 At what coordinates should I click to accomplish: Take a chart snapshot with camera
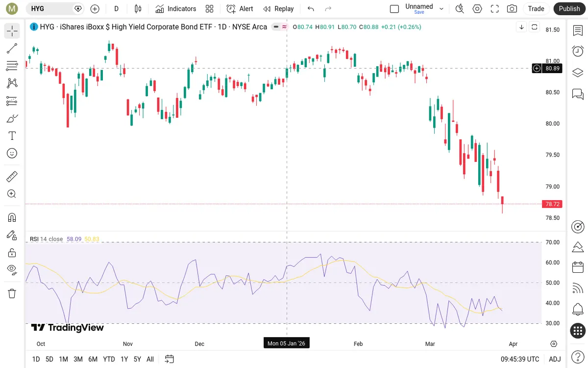[512, 9]
